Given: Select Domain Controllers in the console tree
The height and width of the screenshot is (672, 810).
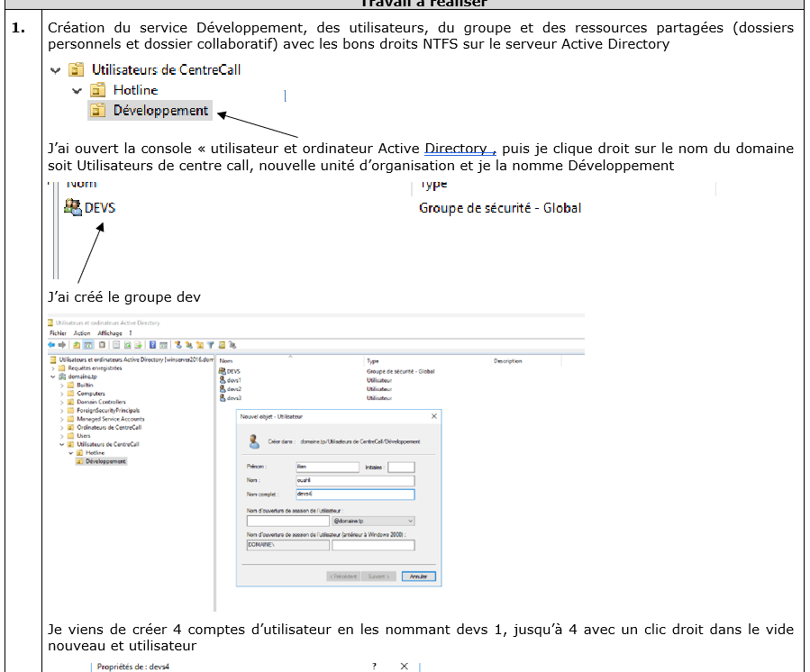Looking at the screenshot, I should tap(101, 402).
